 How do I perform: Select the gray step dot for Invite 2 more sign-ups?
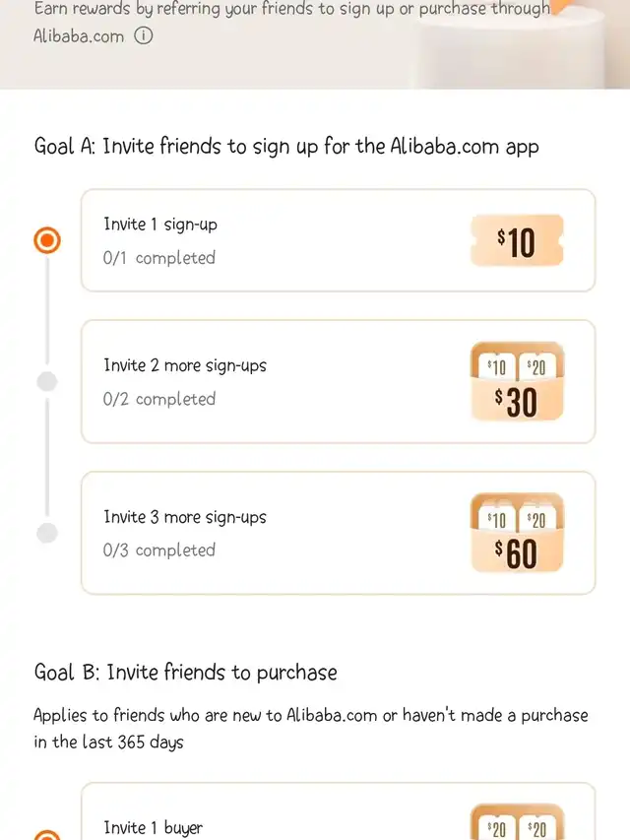click(46, 382)
